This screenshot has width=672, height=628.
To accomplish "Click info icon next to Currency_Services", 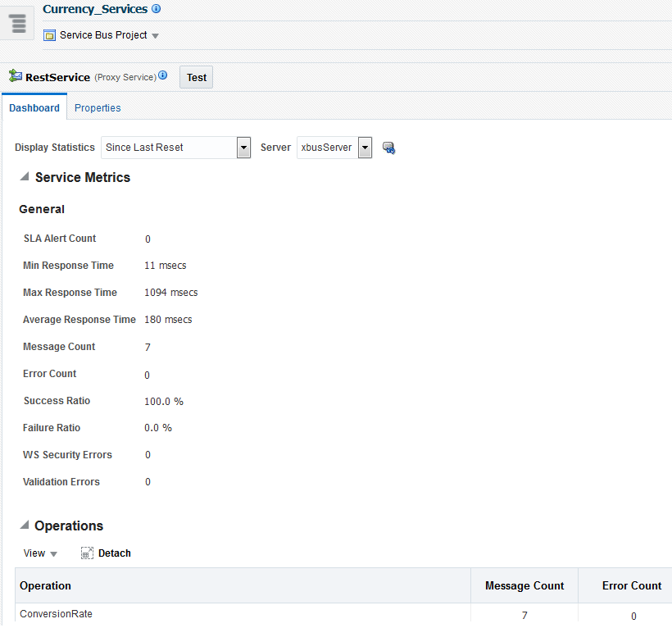I will tap(157, 8).
